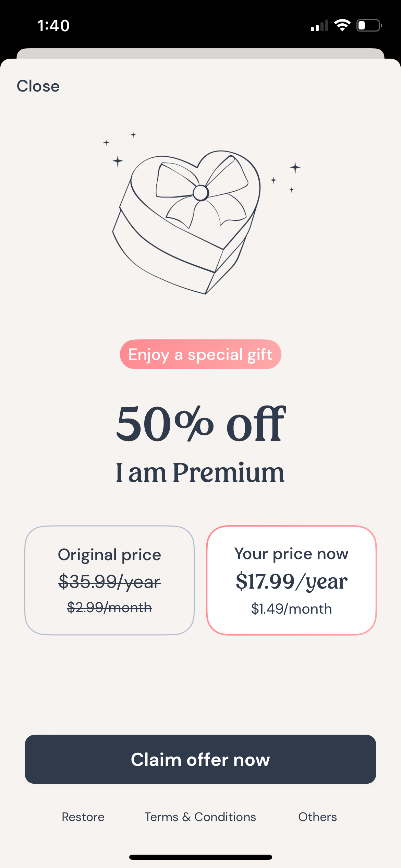Select the Your price now card
This screenshot has width=401, height=868.
coord(291,580)
